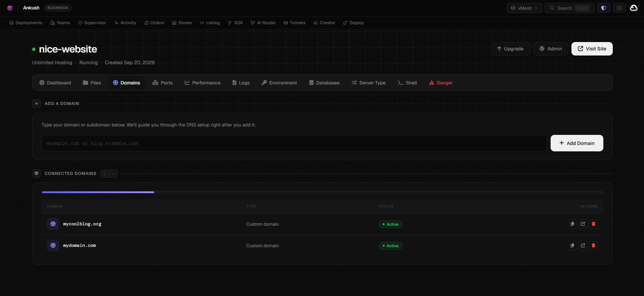Click the globe icon beside Connected Domains

coord(37,174)
